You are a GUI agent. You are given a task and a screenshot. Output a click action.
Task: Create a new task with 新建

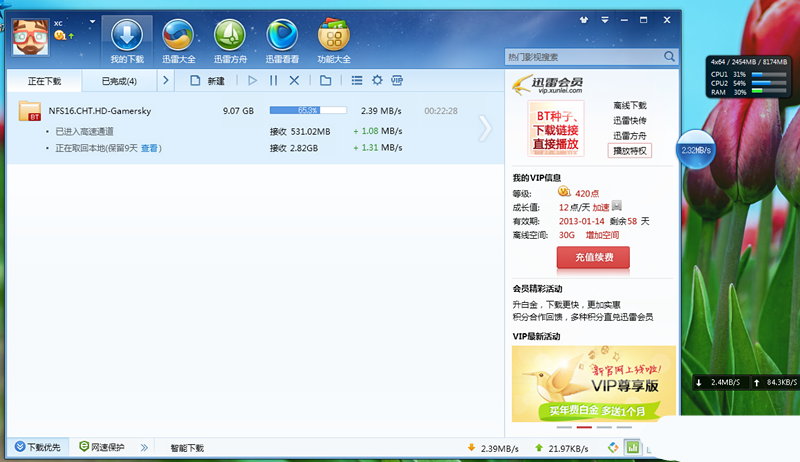click(207, 81)
